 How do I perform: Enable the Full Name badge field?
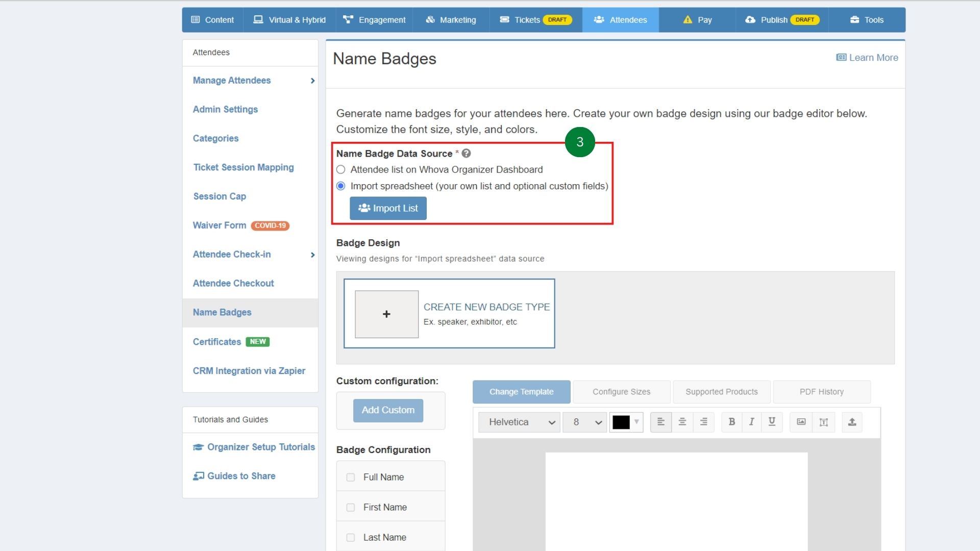[350, 477]
